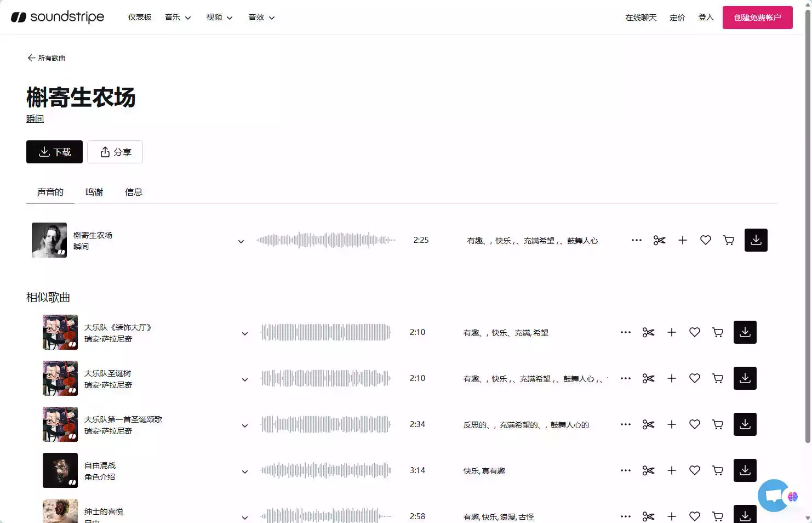The width and height of the screenshot is (812, 523).
Task: Switch to the 鸣谢 tab
Action: 94,192
